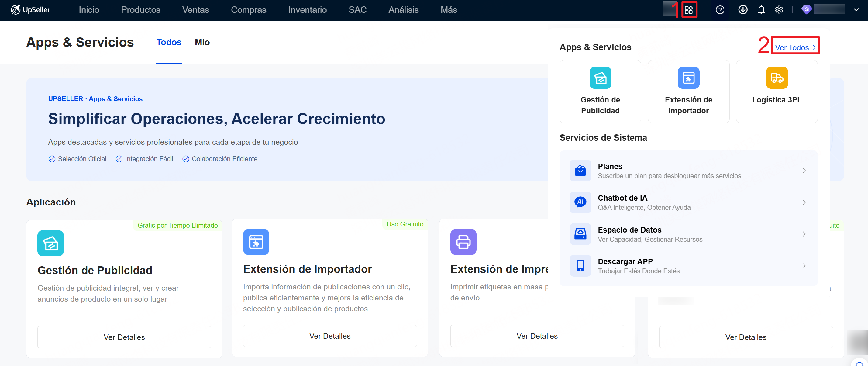Viewport: 868px width, 366px height.
Task: Open the SAC menu
Action: pyautogui.click(x=357, y=10)
